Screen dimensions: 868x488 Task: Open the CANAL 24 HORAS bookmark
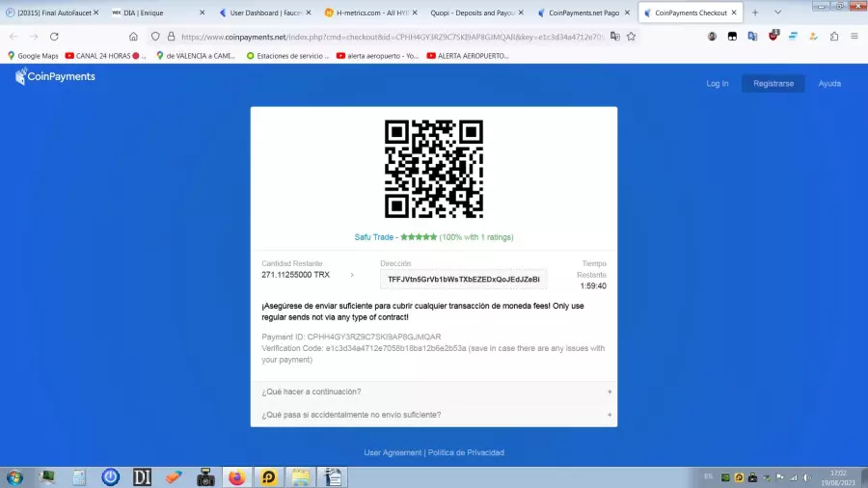pos(105,56)
